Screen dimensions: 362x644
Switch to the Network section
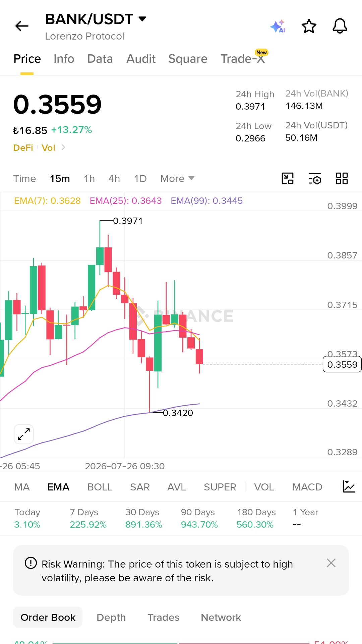pos(221,617)
